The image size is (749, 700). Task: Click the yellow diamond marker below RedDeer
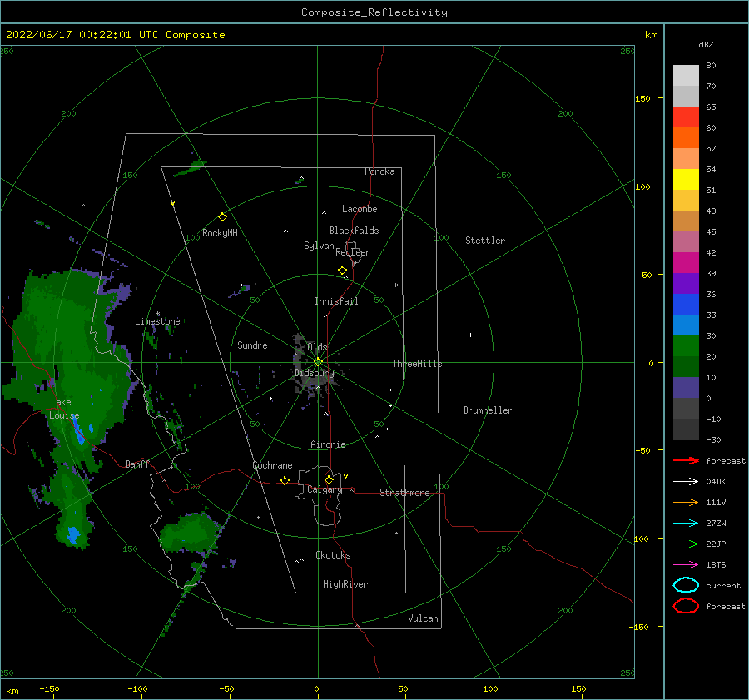[x=343, y=271]
